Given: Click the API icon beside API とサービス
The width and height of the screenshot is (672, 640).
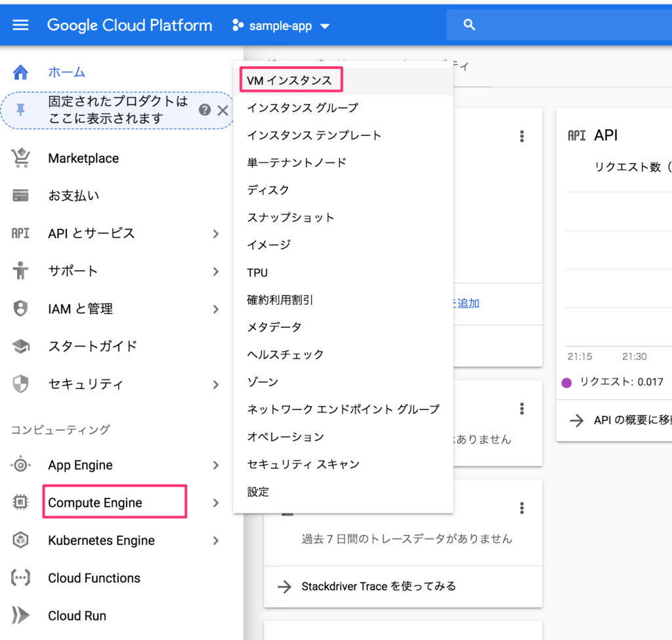Looking at the screenshot, I should pos(20,233).
